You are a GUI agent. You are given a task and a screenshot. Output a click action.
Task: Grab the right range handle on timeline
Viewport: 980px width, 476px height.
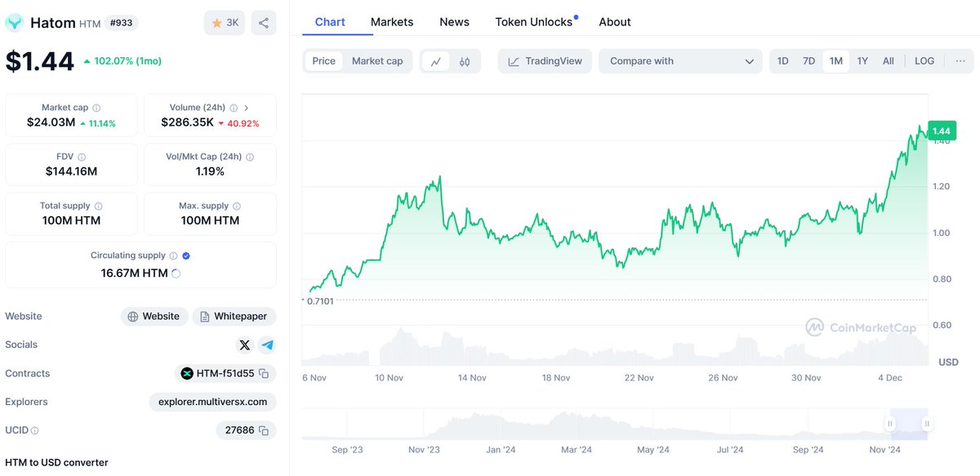927,423
